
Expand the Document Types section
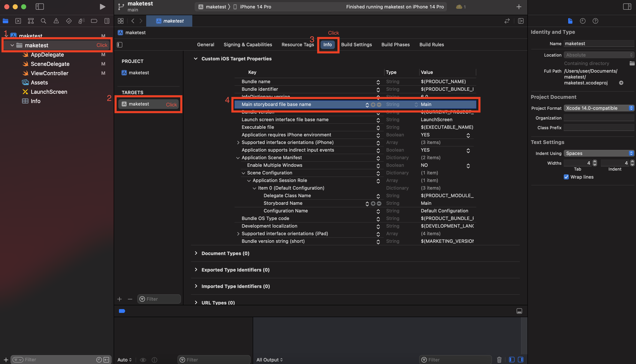point(196,253)
